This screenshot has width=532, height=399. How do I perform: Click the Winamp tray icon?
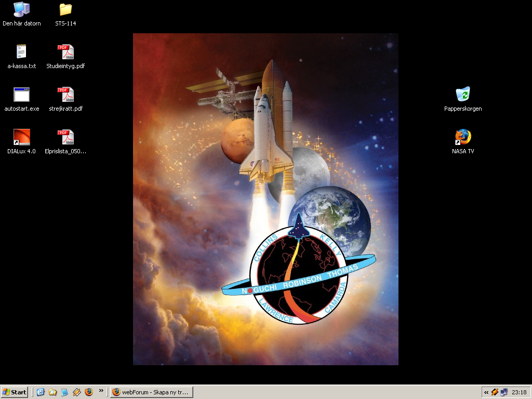tap(495, 392)
